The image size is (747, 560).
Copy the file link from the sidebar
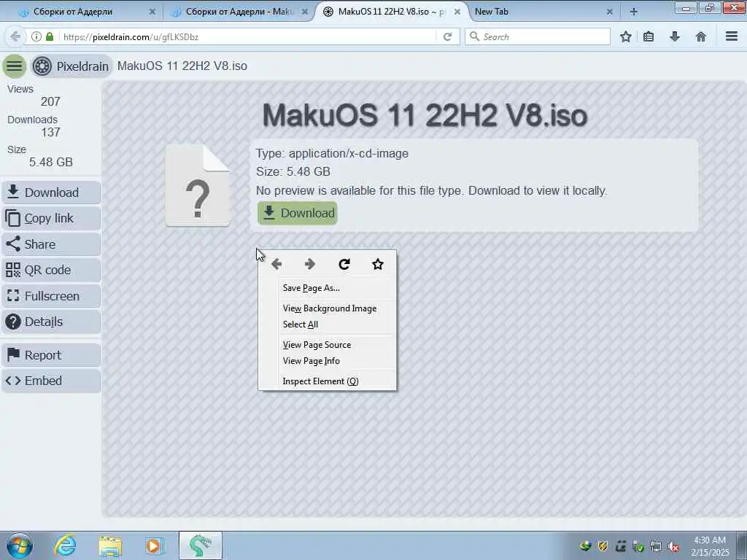(x=51, y=218)
